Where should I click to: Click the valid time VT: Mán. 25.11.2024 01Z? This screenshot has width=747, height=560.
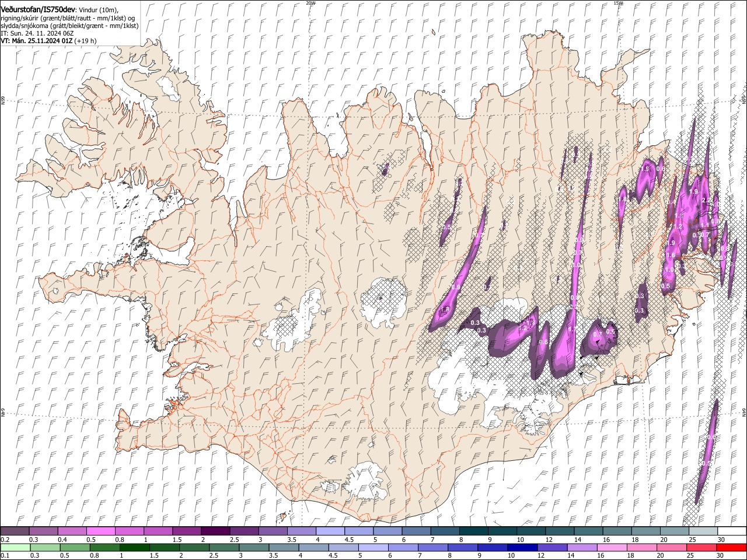coord(37,41)
